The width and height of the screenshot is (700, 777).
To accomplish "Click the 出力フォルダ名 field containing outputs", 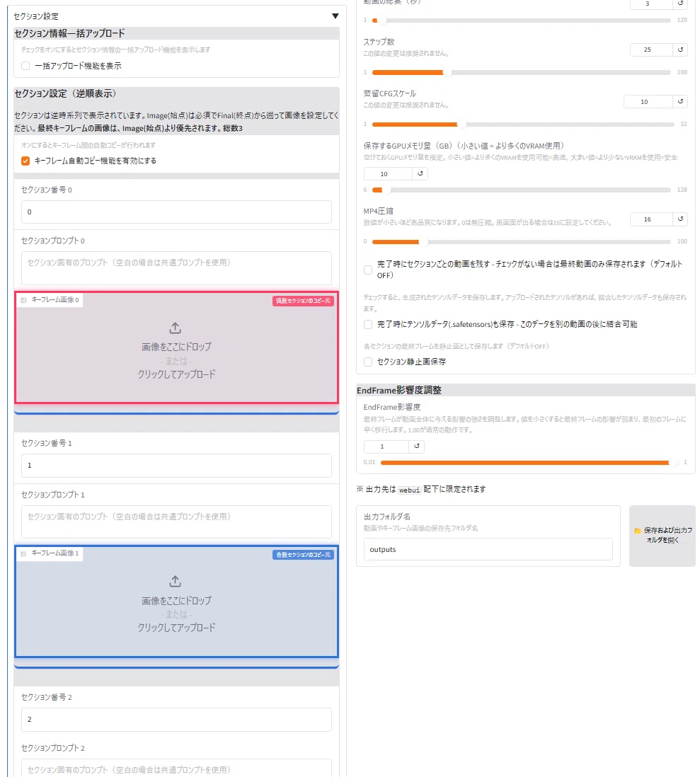I will (488, 550).
